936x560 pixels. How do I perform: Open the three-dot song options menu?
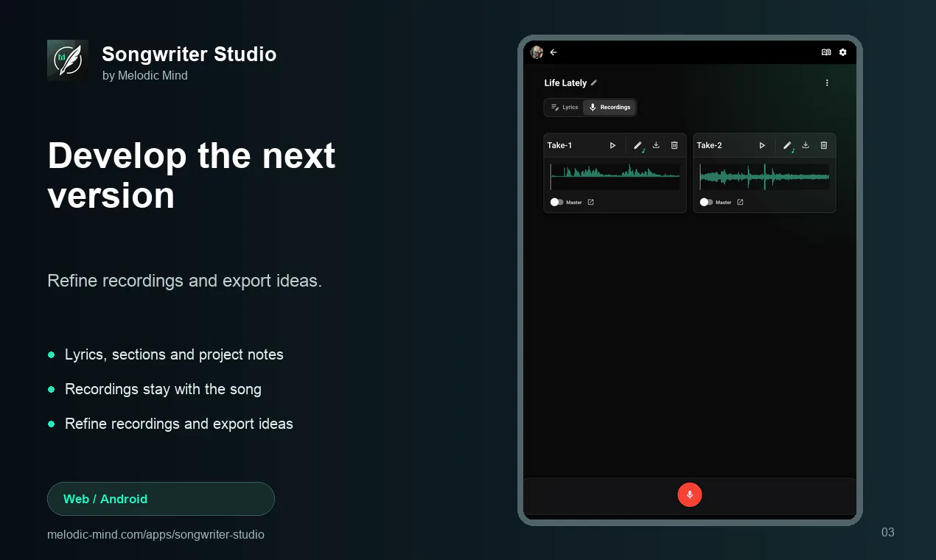827,83
